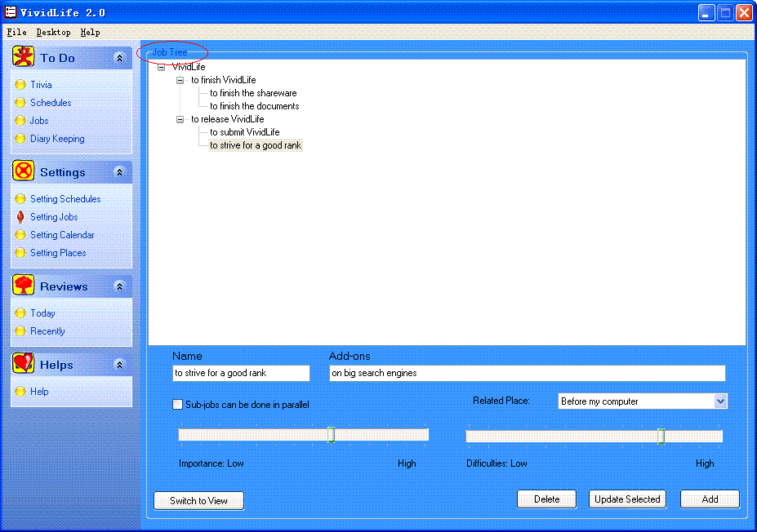Open Setting Jobs
This screenshot has height=532, width=757.
pyautogui.click(x=54, y=217)
